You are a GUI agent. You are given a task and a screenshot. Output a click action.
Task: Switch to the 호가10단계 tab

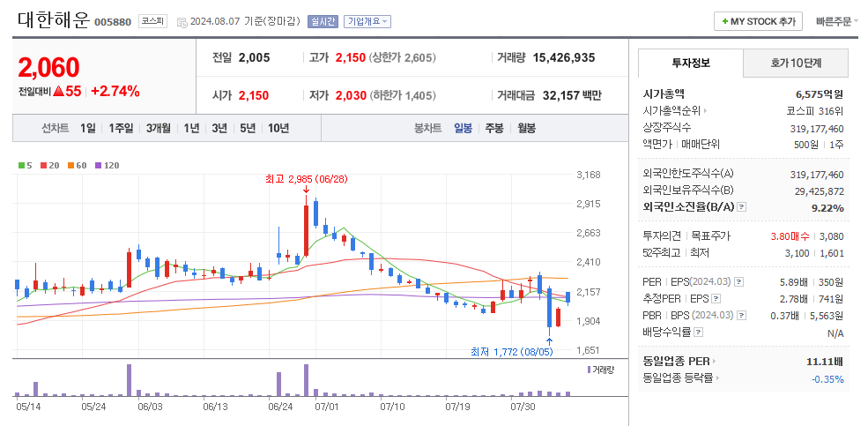(x=795, y=64)
